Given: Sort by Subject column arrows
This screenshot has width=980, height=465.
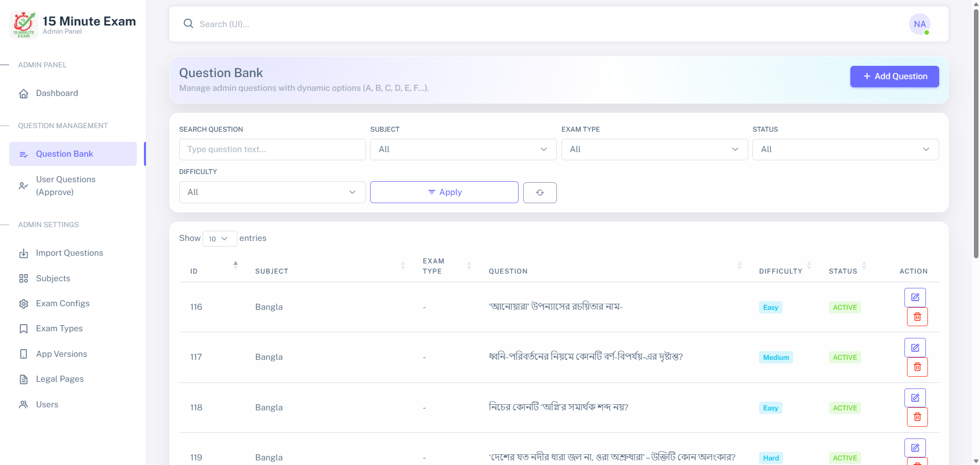Looking at the screenshot, I should [x=403, y=265].
